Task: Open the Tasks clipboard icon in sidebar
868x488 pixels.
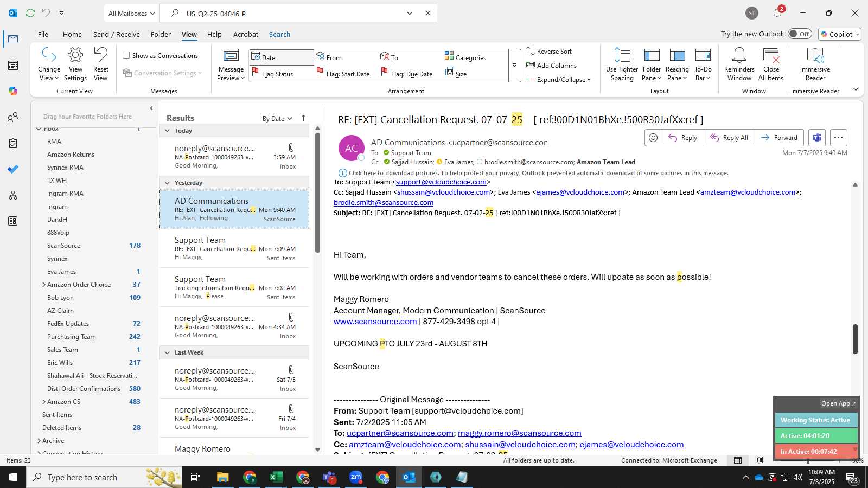Action: [13, 143]
